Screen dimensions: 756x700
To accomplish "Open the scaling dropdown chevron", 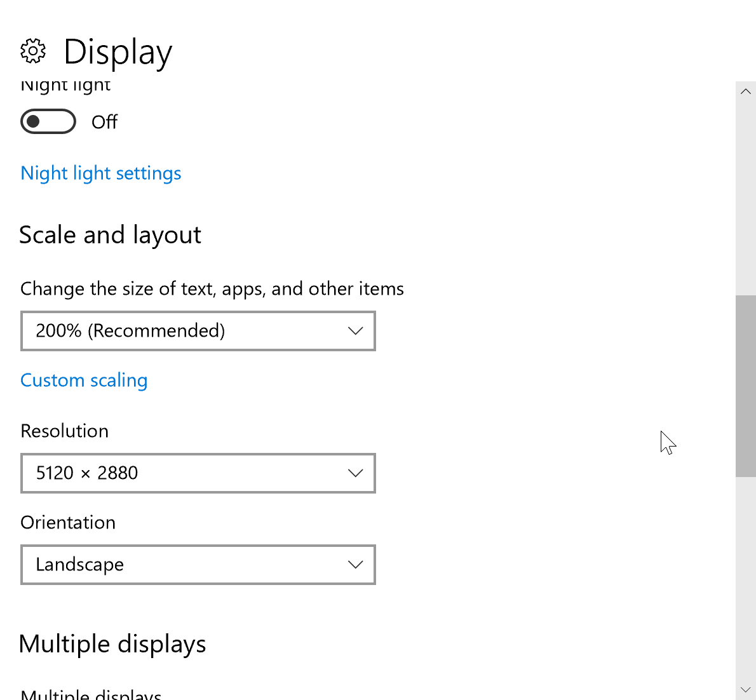I will coord(356,330).
